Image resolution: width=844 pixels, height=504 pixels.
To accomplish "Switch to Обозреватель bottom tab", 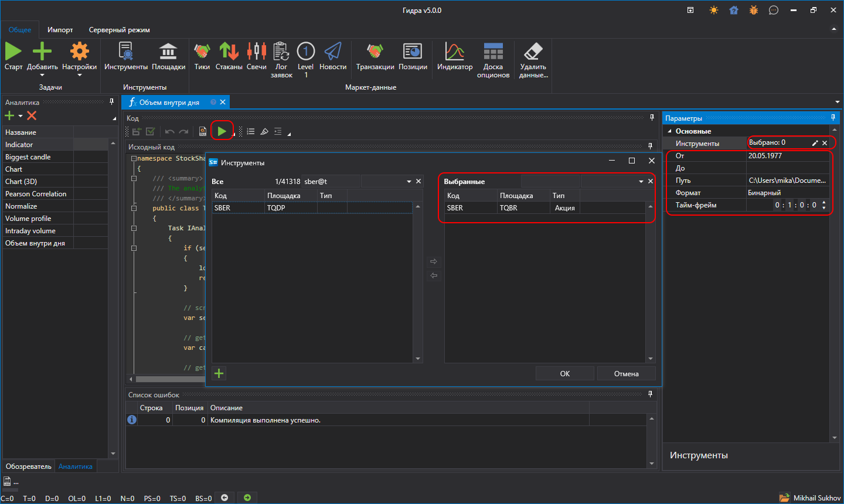I will pyautogui.click(x=29, y=466).
